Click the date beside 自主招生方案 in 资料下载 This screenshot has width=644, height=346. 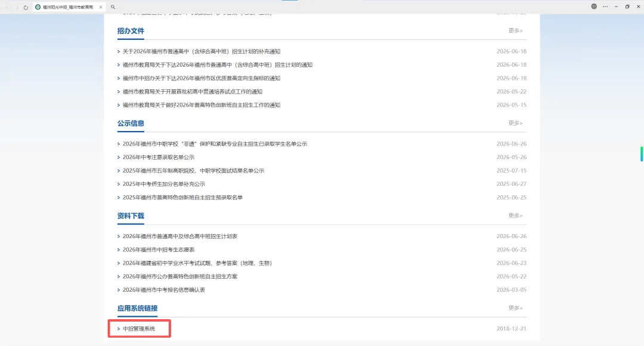coord(512,277)
